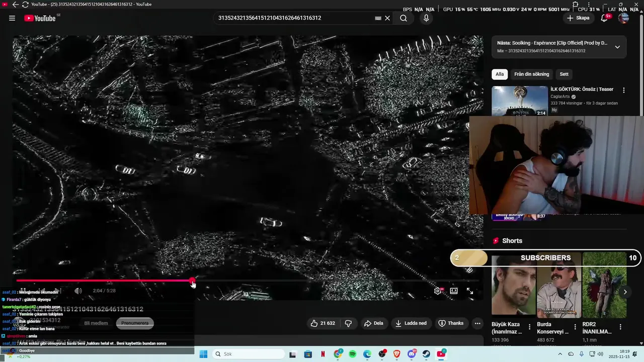Open Netflix from the taskbar
The image size is (644, 362).
click(323, 354)
